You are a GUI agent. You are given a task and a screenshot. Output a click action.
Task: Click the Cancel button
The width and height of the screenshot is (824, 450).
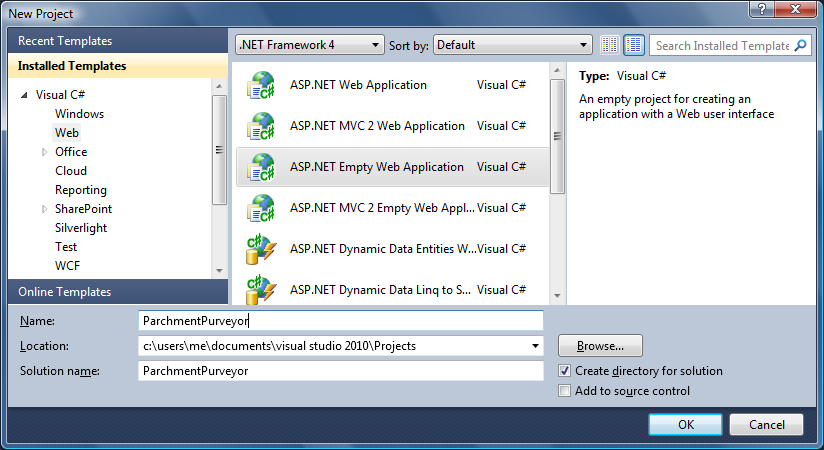(766, 424)
